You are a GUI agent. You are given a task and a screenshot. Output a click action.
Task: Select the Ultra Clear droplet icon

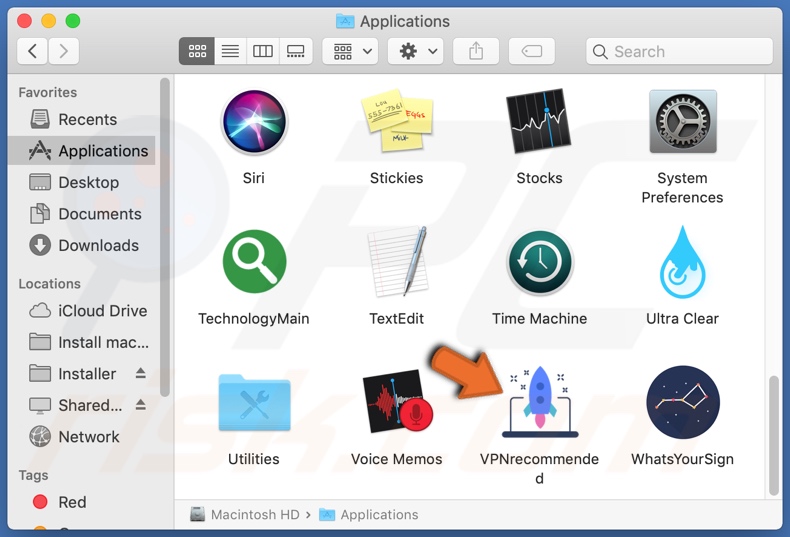pyautogui.click(x=683, y=262)
